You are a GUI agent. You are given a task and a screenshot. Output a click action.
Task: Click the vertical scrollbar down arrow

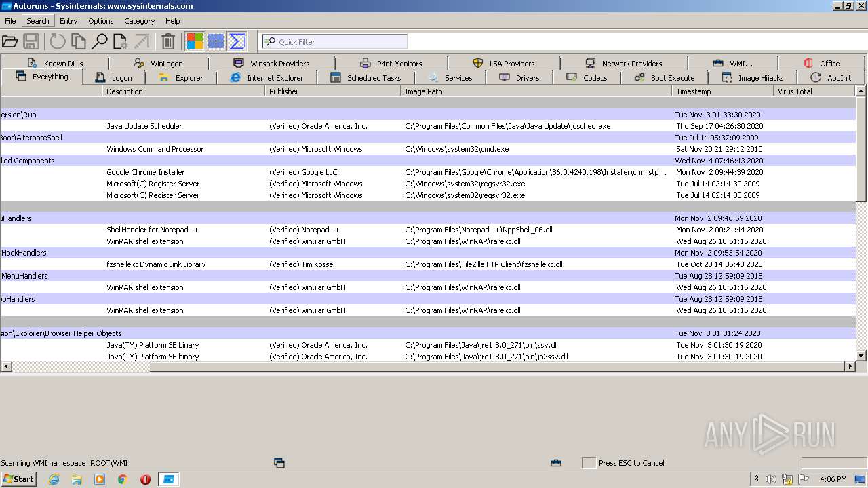(861, 355)
